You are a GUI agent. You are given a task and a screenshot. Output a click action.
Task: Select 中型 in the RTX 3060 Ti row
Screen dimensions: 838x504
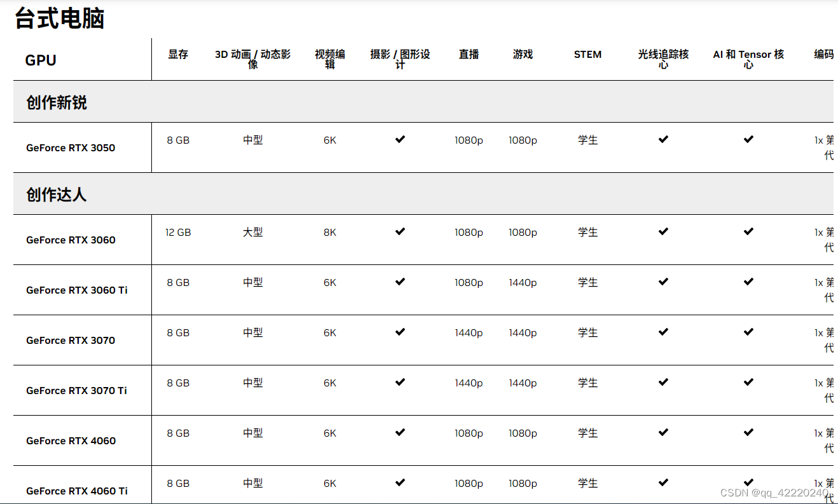click(253, 283)
